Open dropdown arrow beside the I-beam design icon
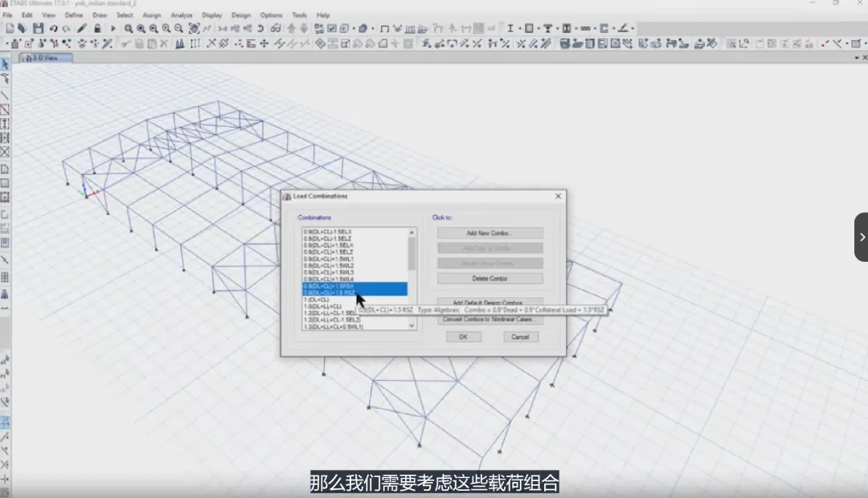Screen dimensions: 868x498 [x=519, y=28]
